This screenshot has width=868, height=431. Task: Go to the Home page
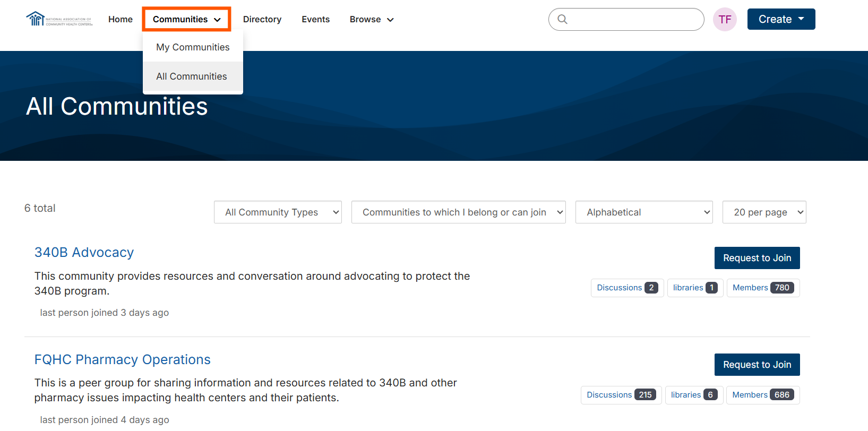coord(121,20)
